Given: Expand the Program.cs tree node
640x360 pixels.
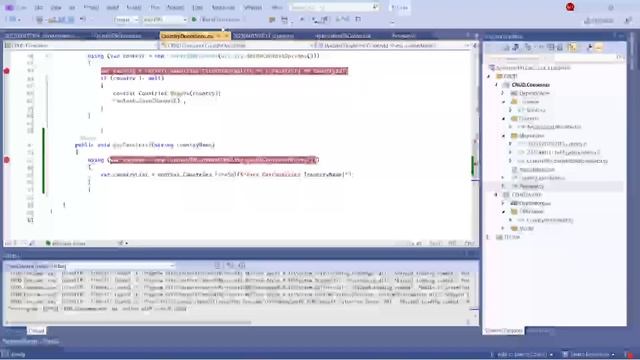Looking at the screenshot, I should [503, 186].
